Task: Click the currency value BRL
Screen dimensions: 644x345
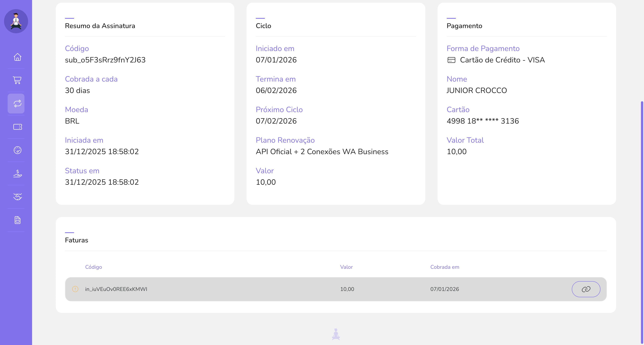Action: pyautogui.click(x=72, y=121)
